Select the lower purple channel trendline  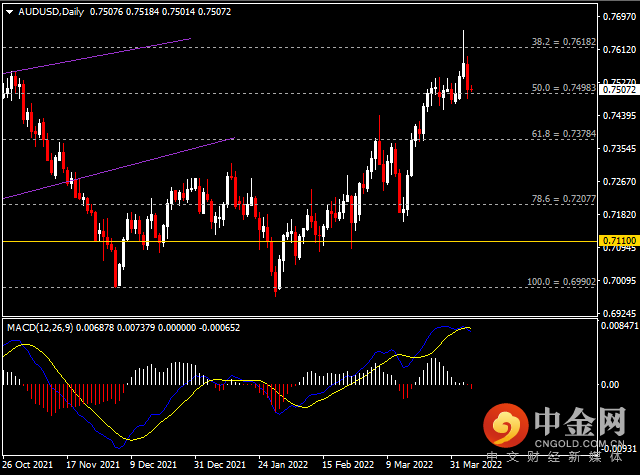click(118, 168)
